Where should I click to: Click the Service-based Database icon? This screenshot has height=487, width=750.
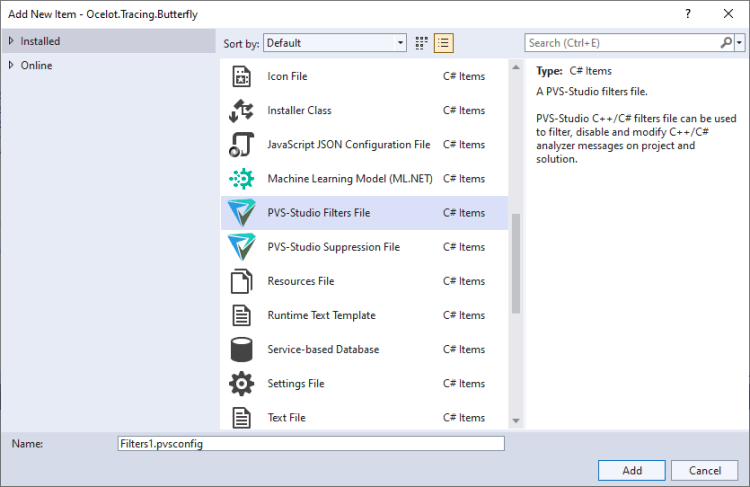(x=241, y=350)
